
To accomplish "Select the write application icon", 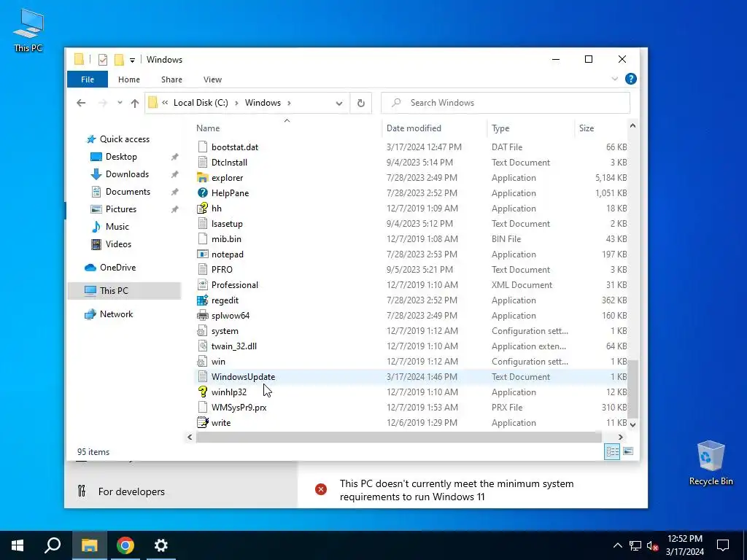I will (203, 422).
